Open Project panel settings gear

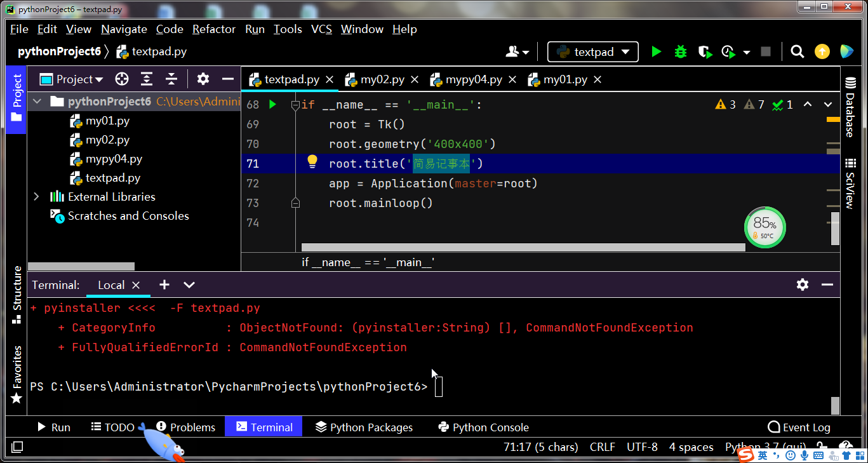(x=203, y=79)
